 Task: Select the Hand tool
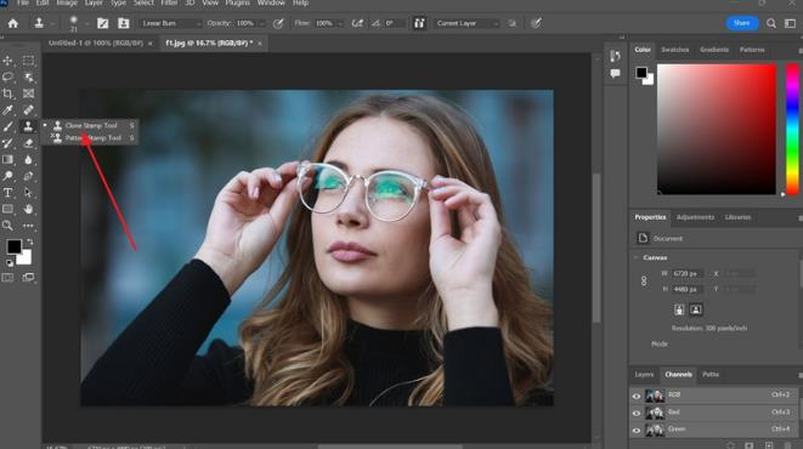click(x=29, y=209)
